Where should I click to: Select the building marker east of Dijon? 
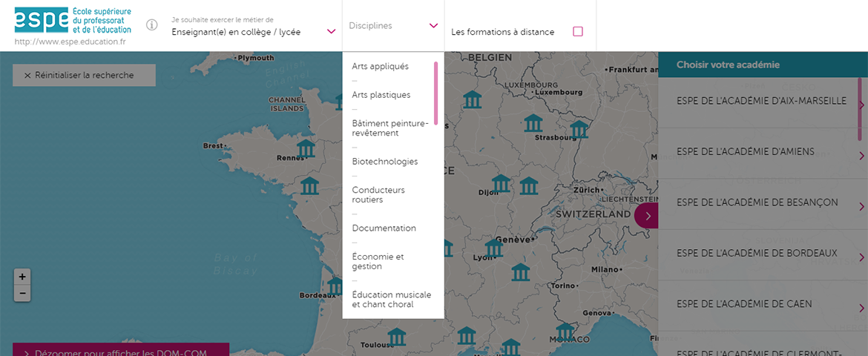click(x=529, y=186)
